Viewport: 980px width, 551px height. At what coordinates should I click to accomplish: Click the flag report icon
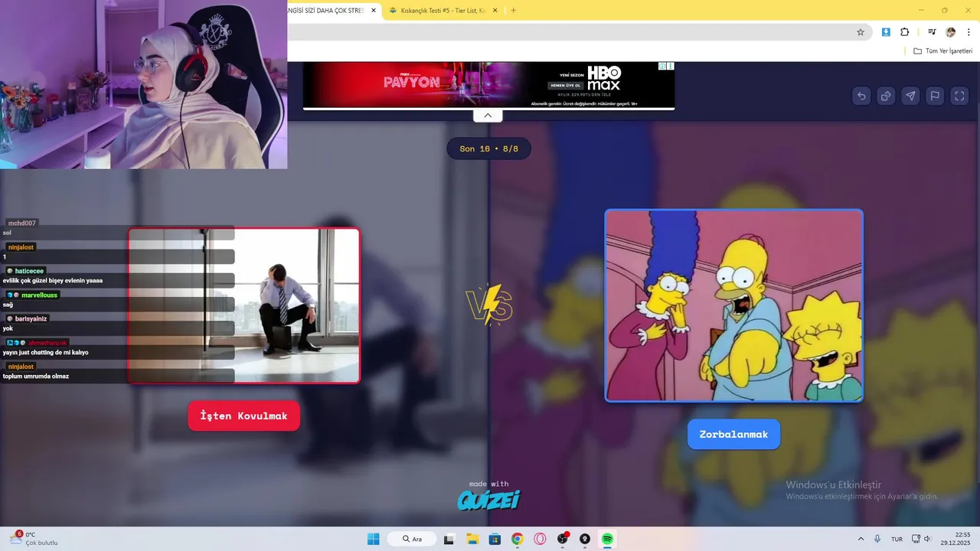point(935,96)
